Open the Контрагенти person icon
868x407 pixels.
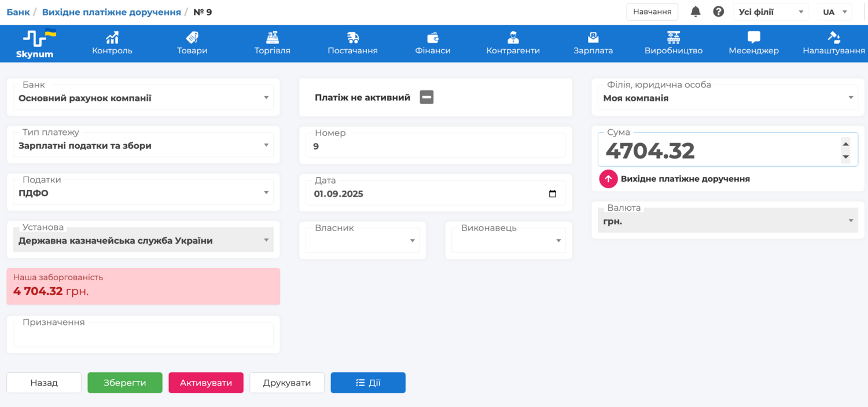pyautogui.click(x=513, y=38)
